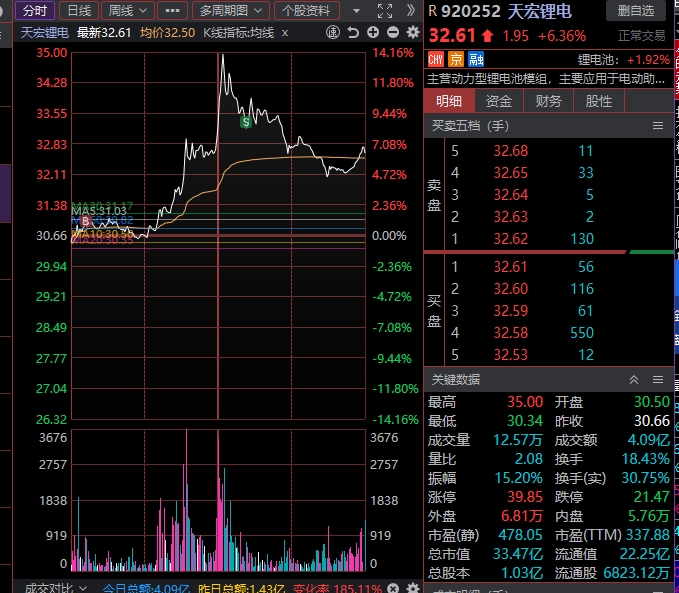This screenshot has height=593, width=679.
Task: Click sell level 5 price 32.68
Action: (x=511, y=151)
